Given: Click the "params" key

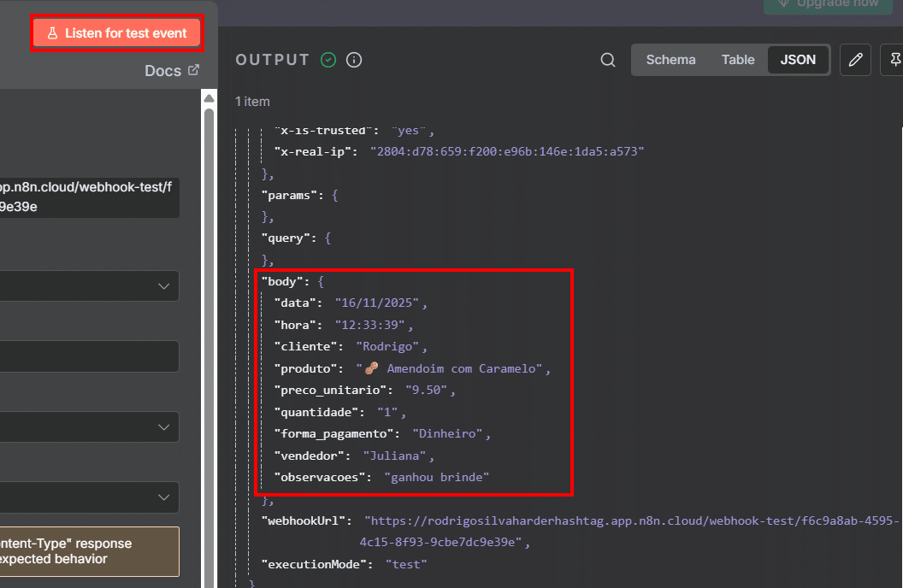Looking at the screenshot, I should pyautogui.click(x=290, y=195).
